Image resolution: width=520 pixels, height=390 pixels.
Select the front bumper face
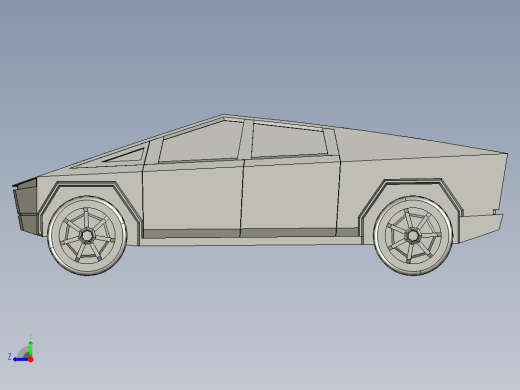(26, 208)
